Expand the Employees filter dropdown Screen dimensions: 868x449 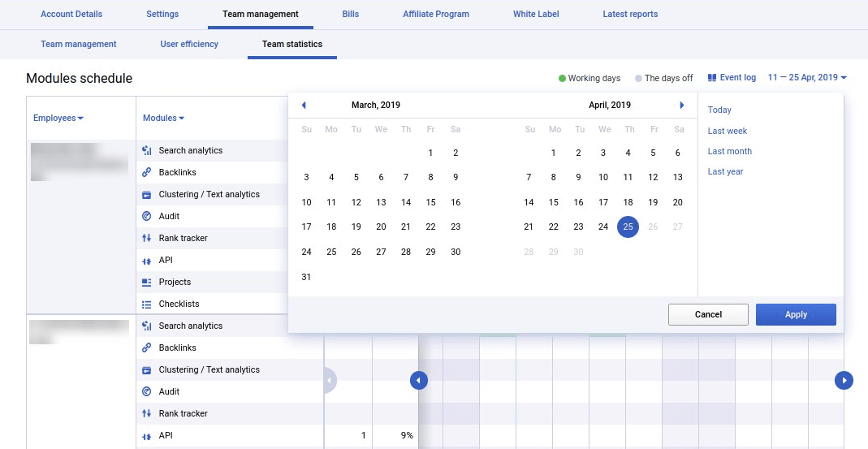click(x=58, y=118)
